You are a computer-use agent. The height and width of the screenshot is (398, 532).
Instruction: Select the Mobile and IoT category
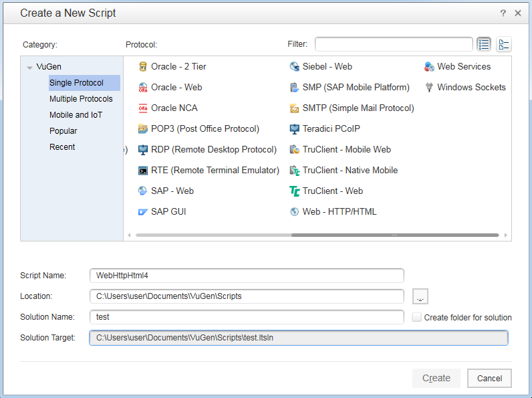(x=76, y=115)
